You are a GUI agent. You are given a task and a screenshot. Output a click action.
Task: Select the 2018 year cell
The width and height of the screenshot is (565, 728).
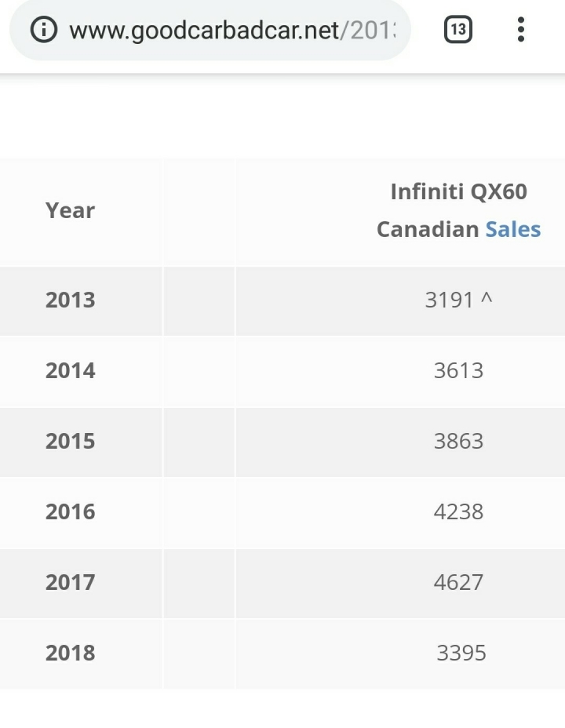[x=70, y=653]
